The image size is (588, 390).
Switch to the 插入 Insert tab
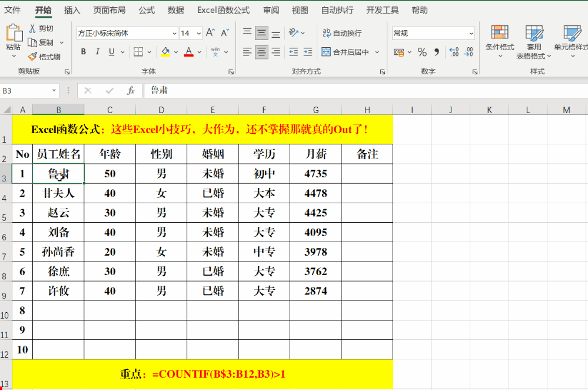coord(72,10)
